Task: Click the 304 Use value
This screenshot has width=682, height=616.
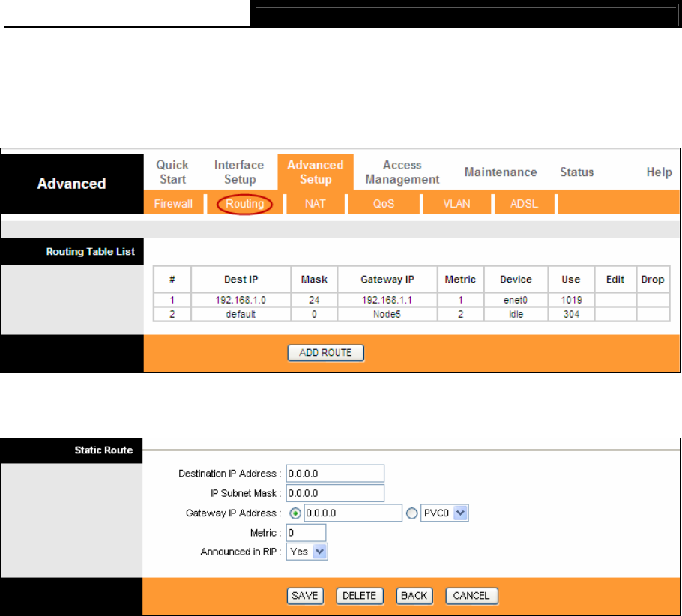Action: [571, 314]
